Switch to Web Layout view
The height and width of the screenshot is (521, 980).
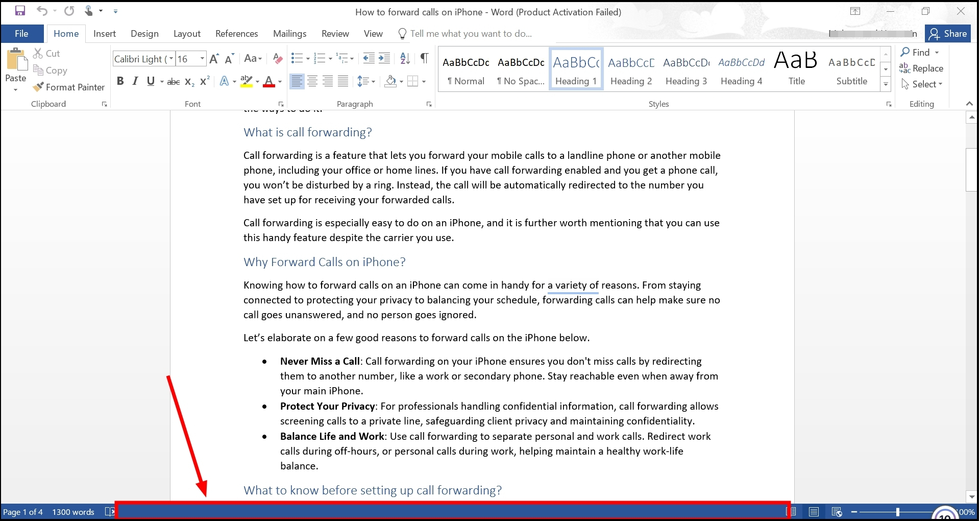pos(837,512)
